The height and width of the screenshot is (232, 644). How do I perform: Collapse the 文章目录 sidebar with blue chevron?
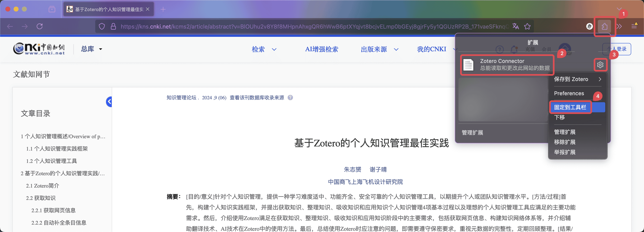109,102
